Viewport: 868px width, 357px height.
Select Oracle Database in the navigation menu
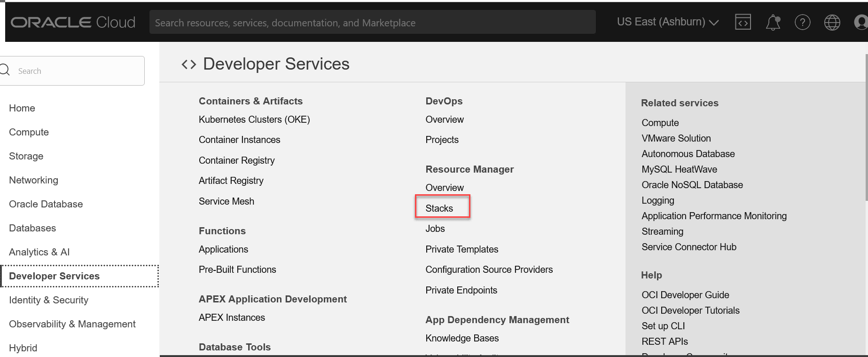(x=46, y=204)
